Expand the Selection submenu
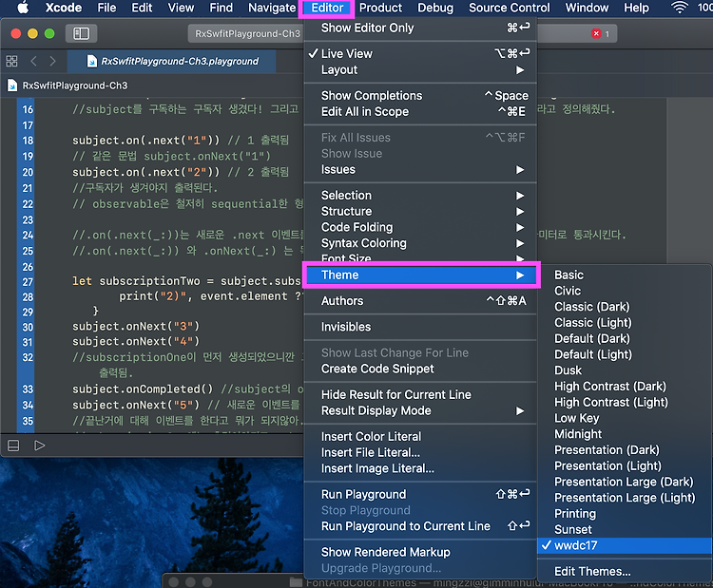The height and width of the screenshot is (588, 713). (x=419, y=196)
